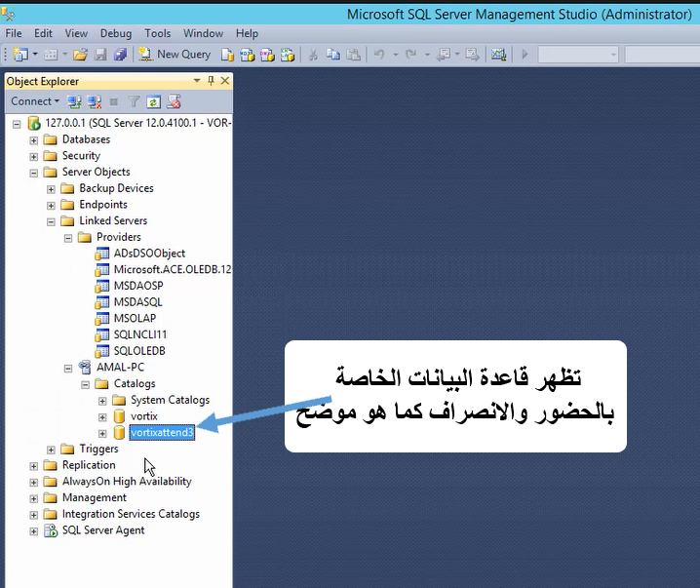Click the Analysis Services DMX Query icon
Screen dimensions: 700x588
267,55
